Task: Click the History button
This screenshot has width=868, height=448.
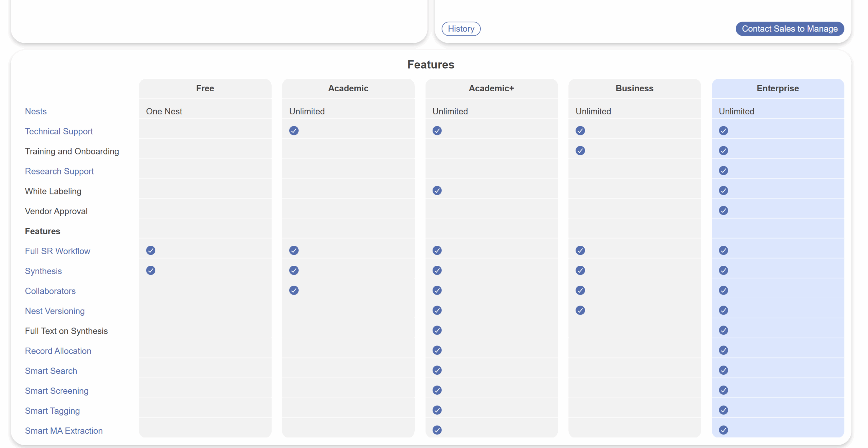Action: click(461, 29)
